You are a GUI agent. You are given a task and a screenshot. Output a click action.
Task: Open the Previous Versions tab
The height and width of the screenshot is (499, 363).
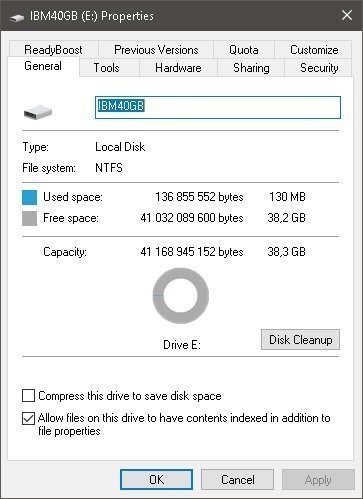[x=156, y=50]
